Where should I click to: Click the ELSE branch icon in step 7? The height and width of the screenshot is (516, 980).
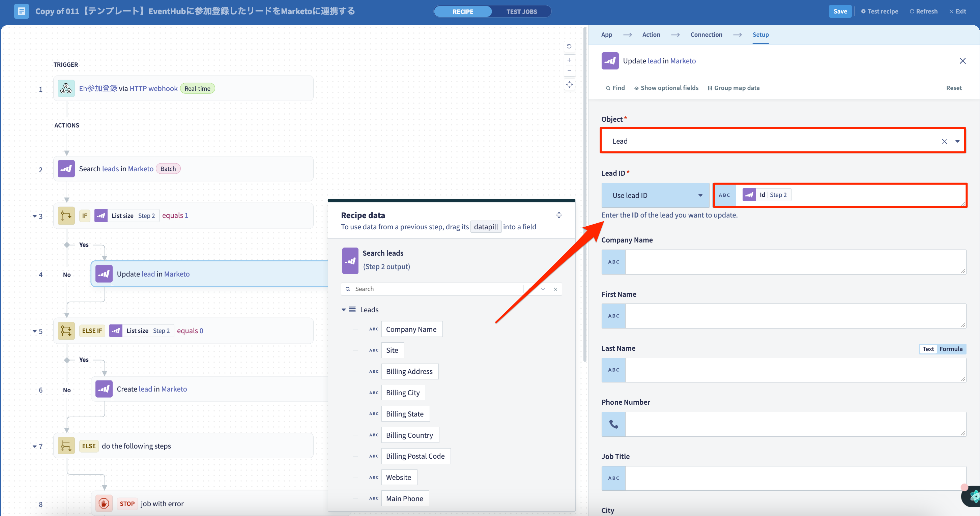(66, 446)
